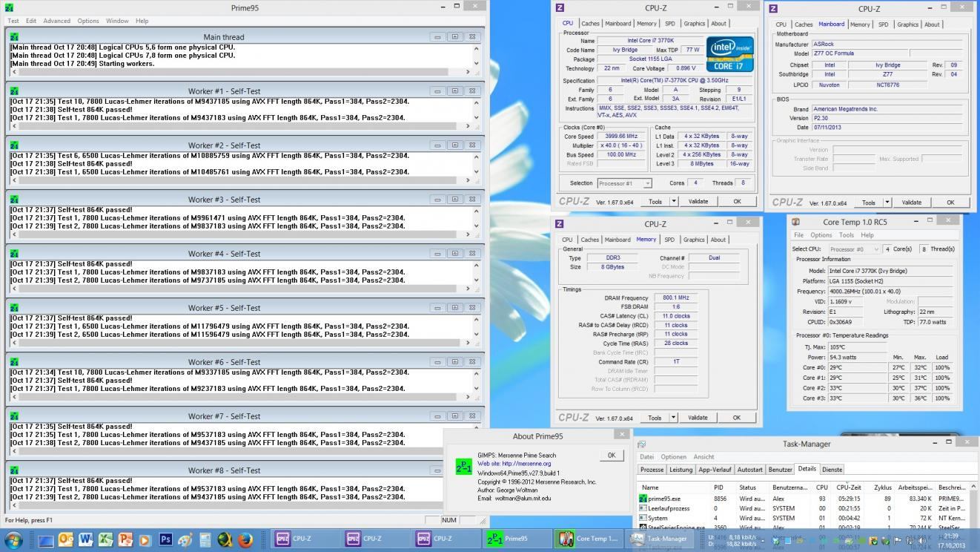This screenshot has height=552, width=980.
Task: Click the Core Temp window title icon
Action: 796,222
